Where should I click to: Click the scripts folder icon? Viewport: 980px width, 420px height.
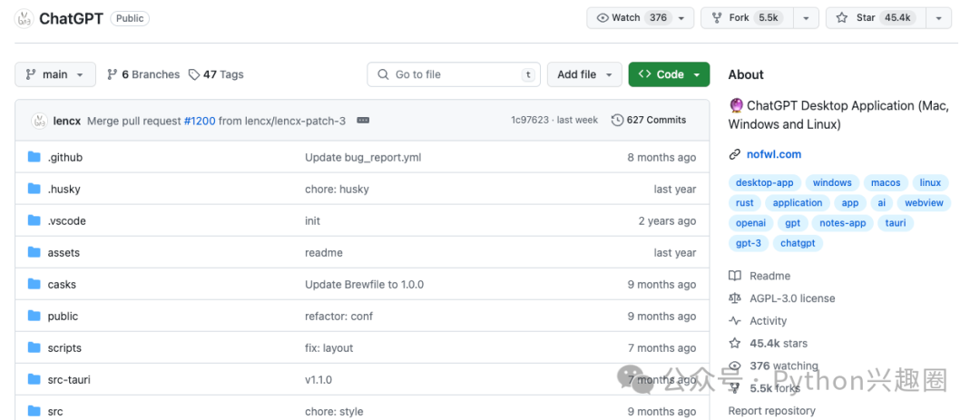(x=34, y=347)
